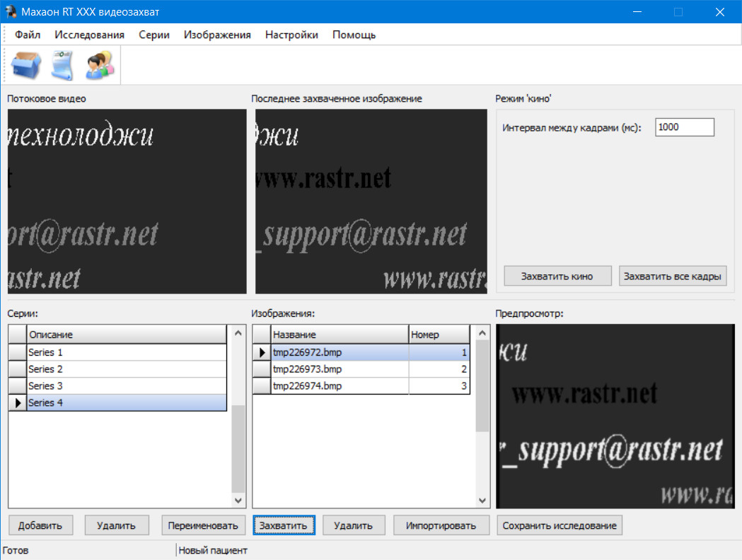Close the Махаон RT window
Screen dimensions: 742x560
[720, 11]
